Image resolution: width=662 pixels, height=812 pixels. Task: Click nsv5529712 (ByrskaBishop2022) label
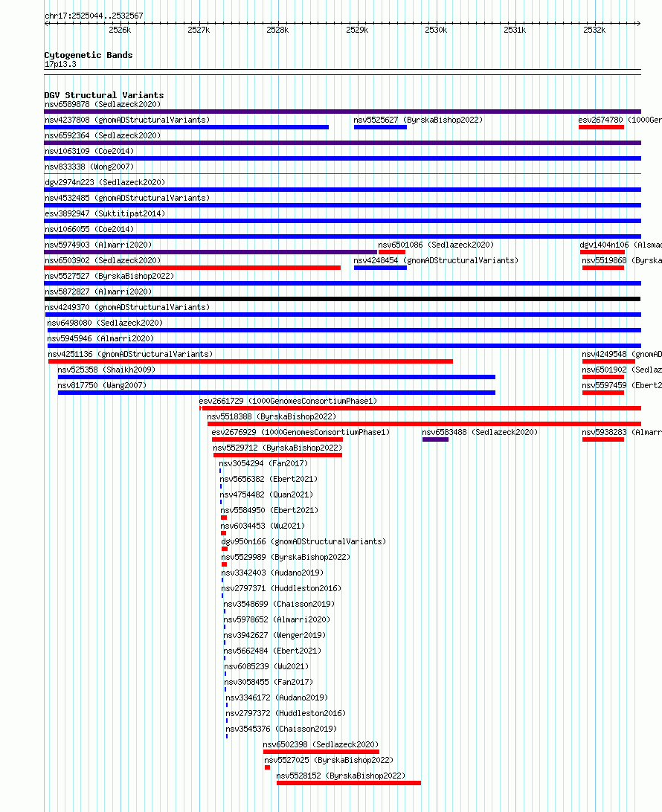277,448
